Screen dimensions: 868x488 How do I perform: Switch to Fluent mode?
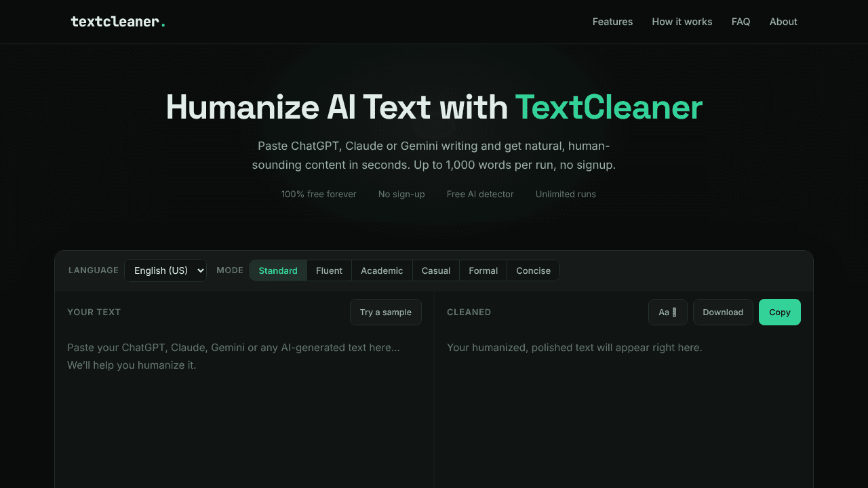click(329, 270)
